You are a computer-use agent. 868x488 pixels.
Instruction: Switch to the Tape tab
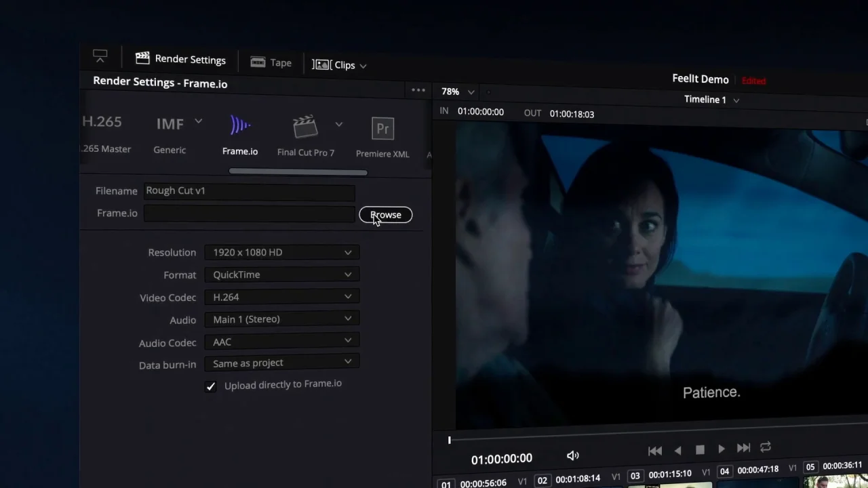[x=271, y=62]
